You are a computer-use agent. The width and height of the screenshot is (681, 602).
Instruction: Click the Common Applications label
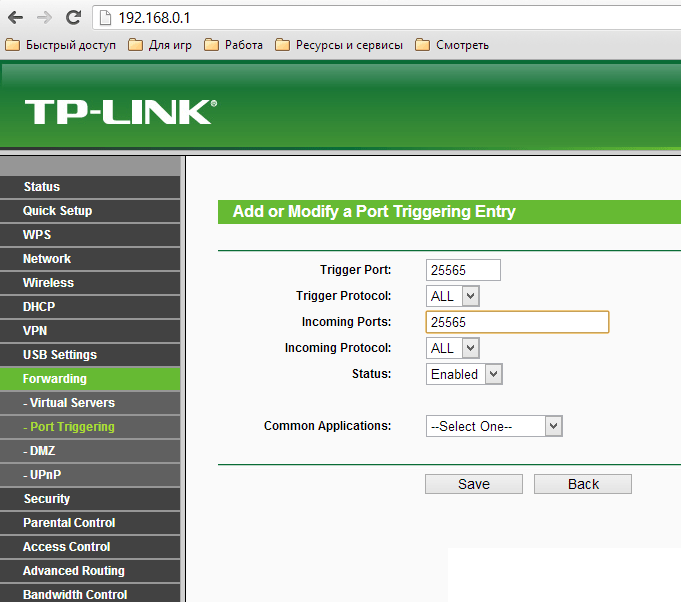(327, 426)
